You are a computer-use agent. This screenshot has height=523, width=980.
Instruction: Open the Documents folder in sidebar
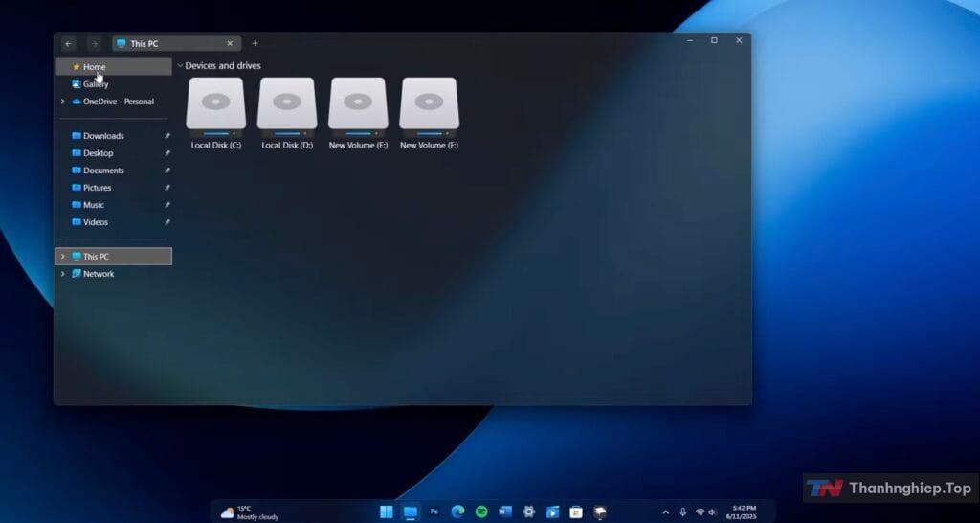click(113, 171)
